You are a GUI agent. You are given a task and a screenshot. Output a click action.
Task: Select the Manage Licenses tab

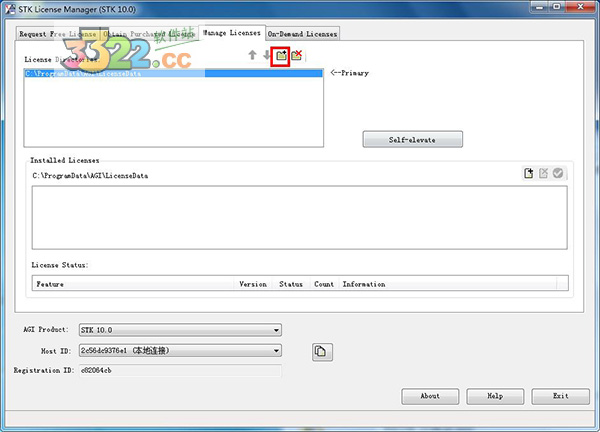pos(231,33)
